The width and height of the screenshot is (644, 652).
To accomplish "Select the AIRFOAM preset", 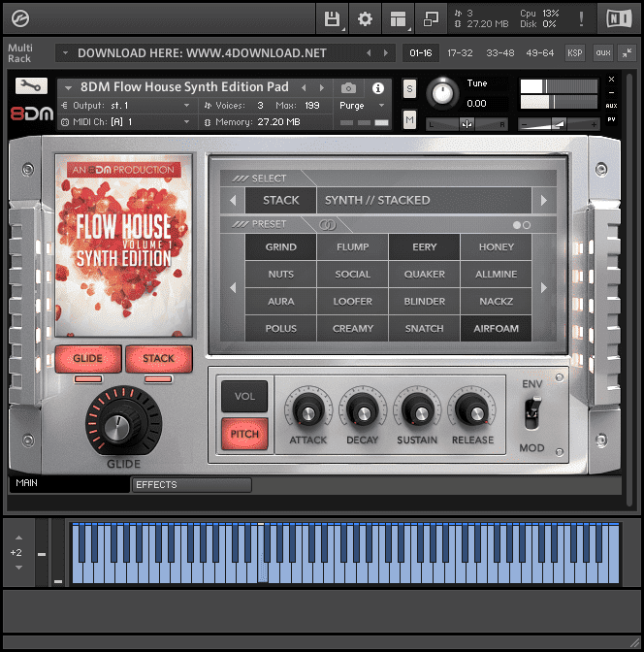I will [x=496, y=329].
